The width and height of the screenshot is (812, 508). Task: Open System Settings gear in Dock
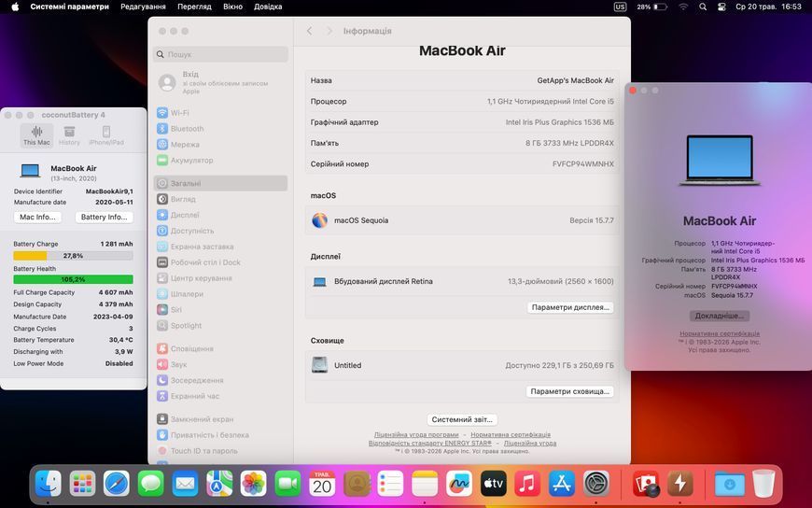point(596,483)
